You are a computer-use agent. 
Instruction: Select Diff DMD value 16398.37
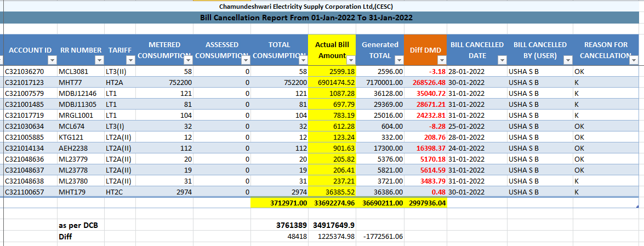(x=425, y=148)
